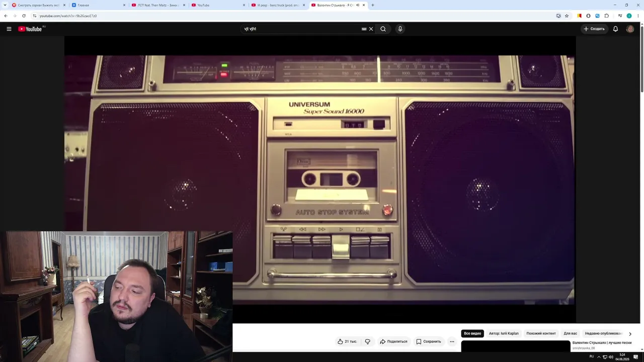The image size is (644, 362).
Task: Open network status in system tray
Action: pyautogui.click(x=605, y=357)
